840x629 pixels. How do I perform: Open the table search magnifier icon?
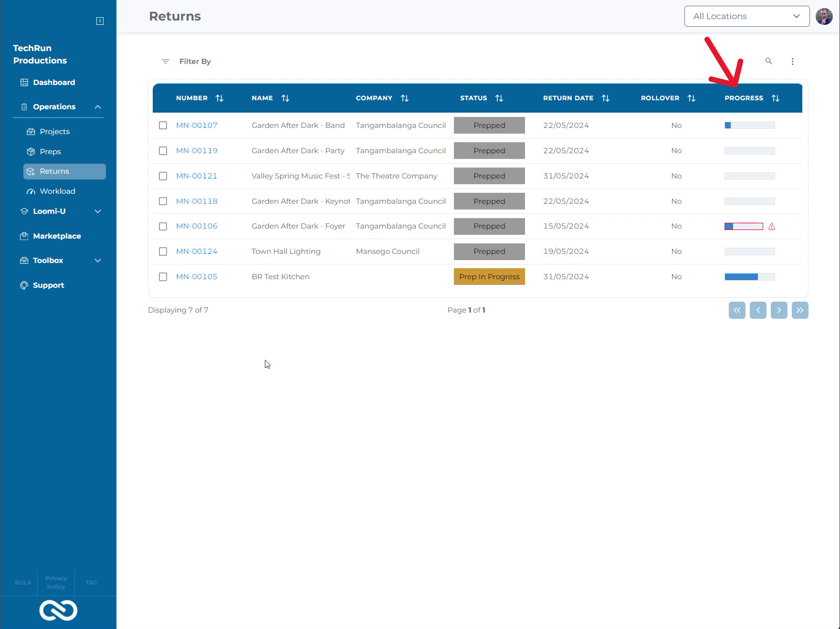pos(768,61)
